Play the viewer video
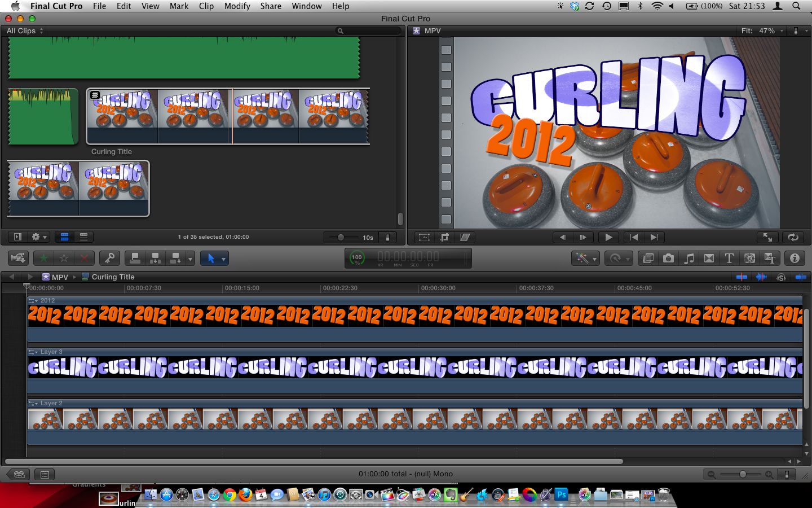812x508 pixels. (x=608, y=238)
